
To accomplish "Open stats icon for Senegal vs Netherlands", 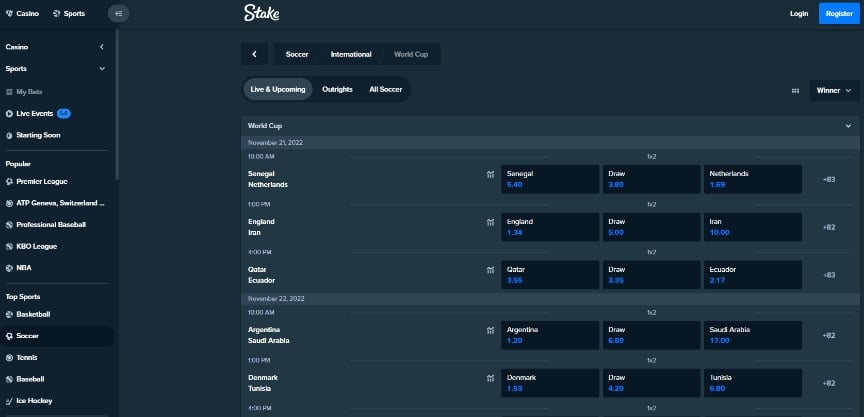I will (x=490, y=175).
